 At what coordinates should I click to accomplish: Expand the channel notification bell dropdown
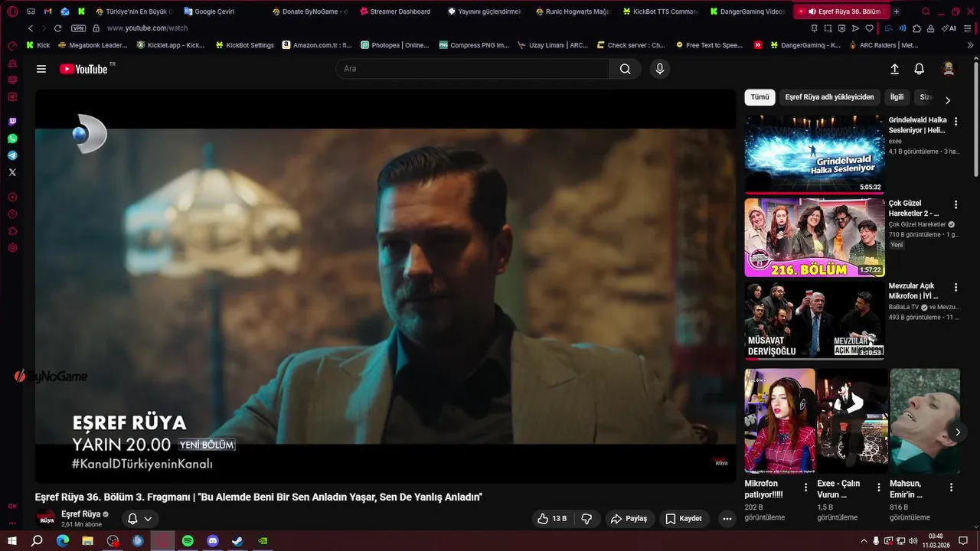139,519
